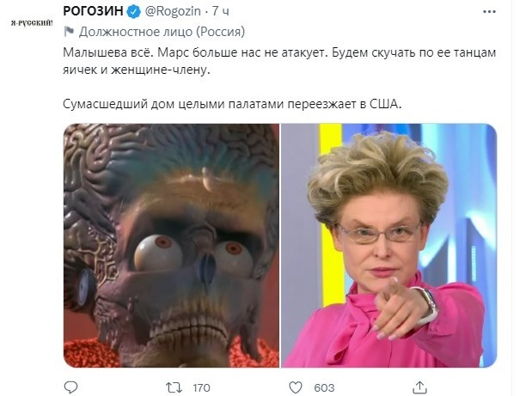This screenshot has height=396, width=532.
Task: Click the sentence starting Малышева всё
Action: [x=108, y=52]
